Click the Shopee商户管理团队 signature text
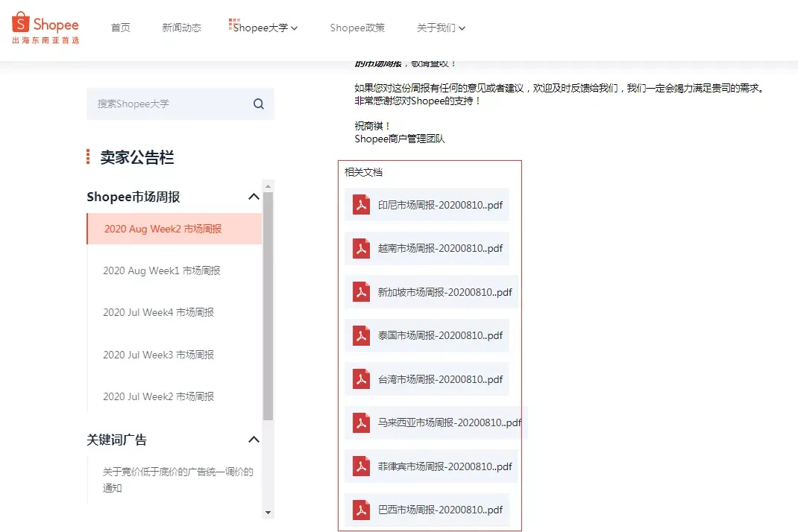This screenshot has width=798, height=532. pos(400,139)
